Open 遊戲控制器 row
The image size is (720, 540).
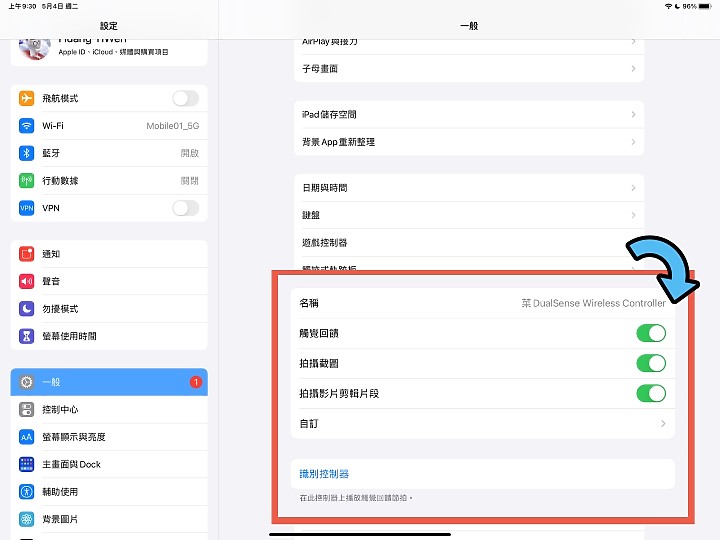pos(469,242)
